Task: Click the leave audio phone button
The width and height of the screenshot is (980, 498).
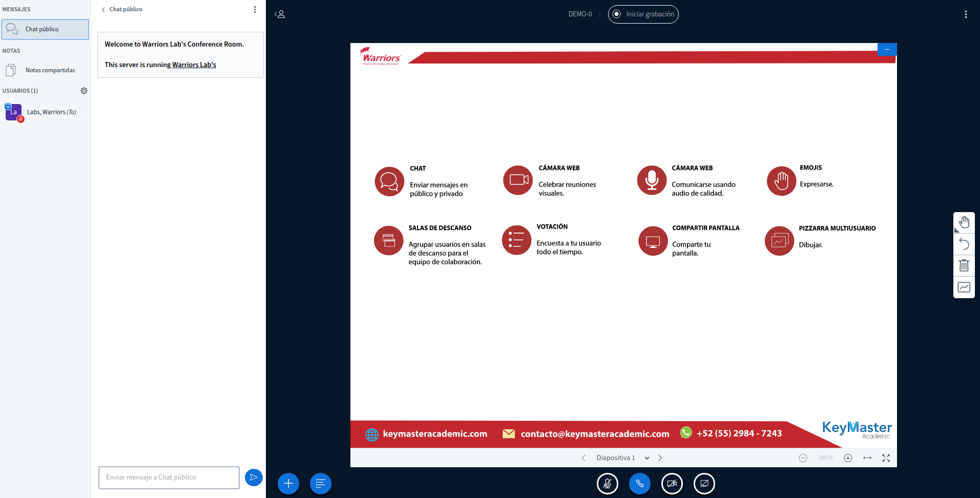Action: [639, 484]
